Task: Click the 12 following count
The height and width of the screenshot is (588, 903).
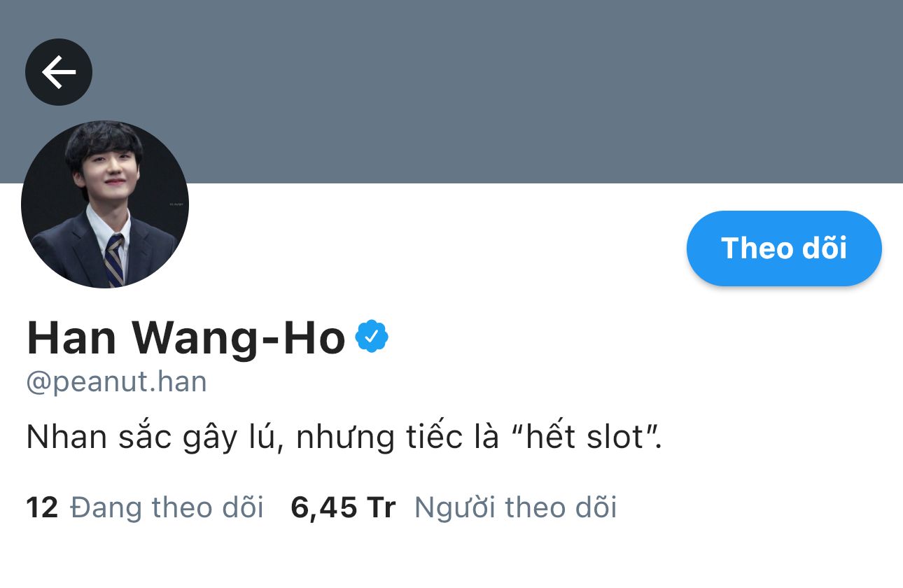Action: 42,508
